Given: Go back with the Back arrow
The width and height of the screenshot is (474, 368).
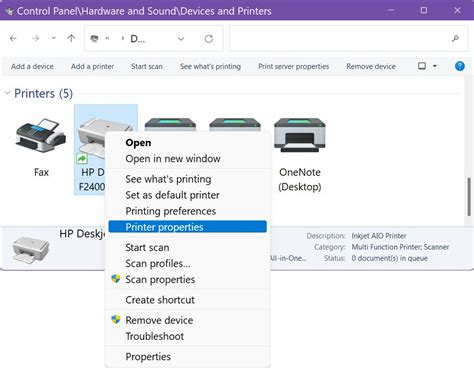Looking at the screenshot, I should tap(13, 39).
